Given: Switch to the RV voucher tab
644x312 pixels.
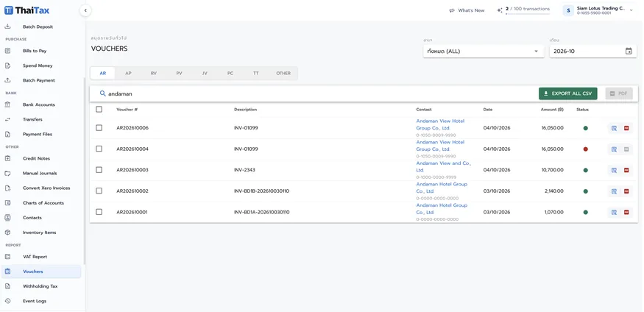Looking at the screenshot, I should tap(154, 73).
